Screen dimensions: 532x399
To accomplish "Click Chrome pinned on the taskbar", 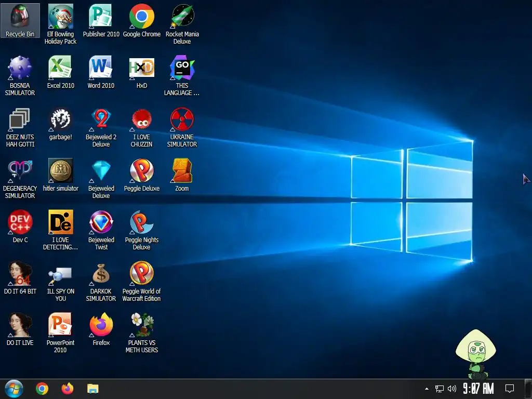I will [x=42, y=389].
